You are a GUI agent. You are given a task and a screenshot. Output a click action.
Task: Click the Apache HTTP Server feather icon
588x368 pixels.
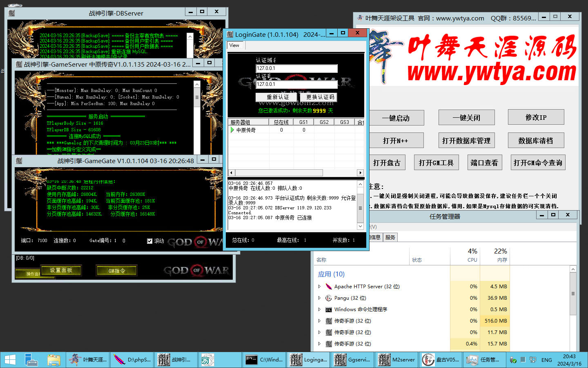pyautogui.click(x=329, y=287)
